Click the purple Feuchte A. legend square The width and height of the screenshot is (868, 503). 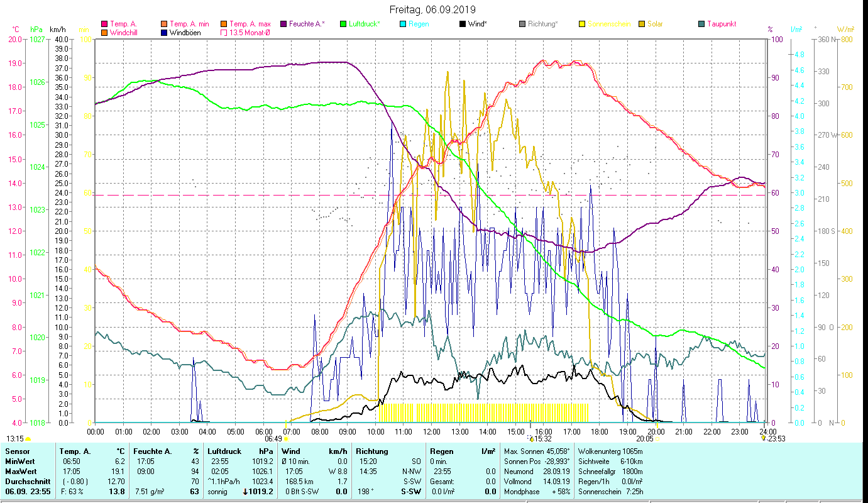(x=283, y=25)
